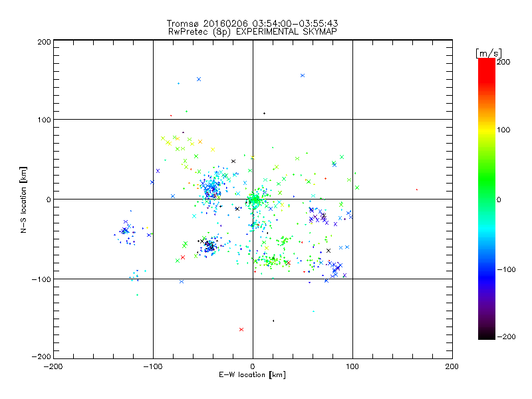532x399 pixels.
Task: Click the colorbar label '100'
Action: (x=503, y=130)
